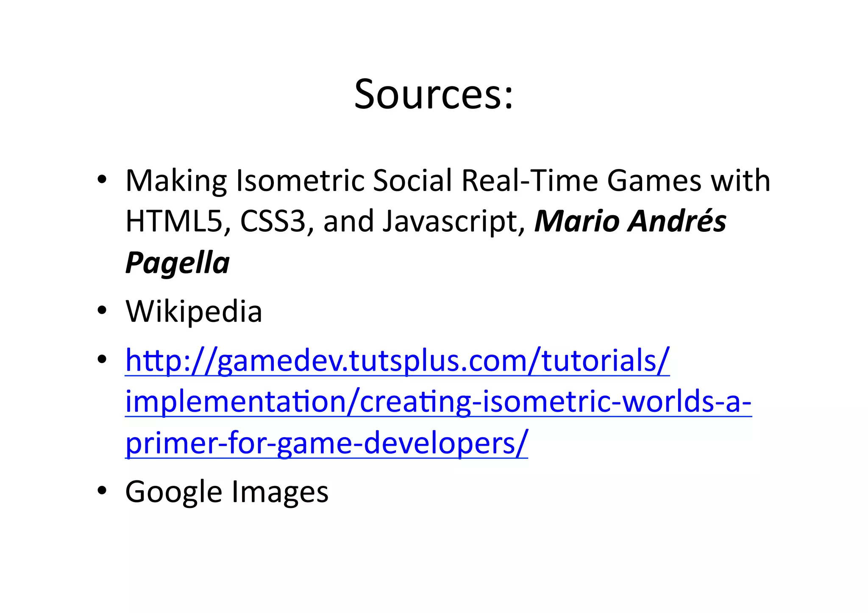
Task: Click the author name 'Mario Andrés'
Action: click(x=630, y=221)
